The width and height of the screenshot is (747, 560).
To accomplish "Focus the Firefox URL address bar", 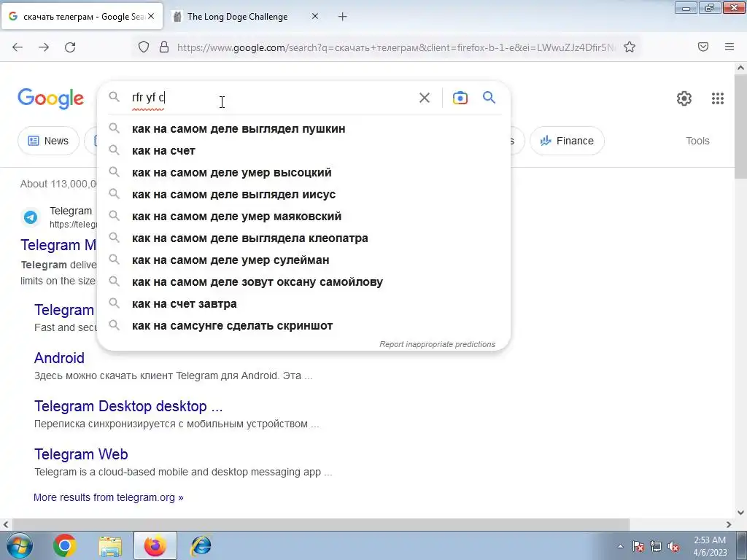I will coord(396,47).
